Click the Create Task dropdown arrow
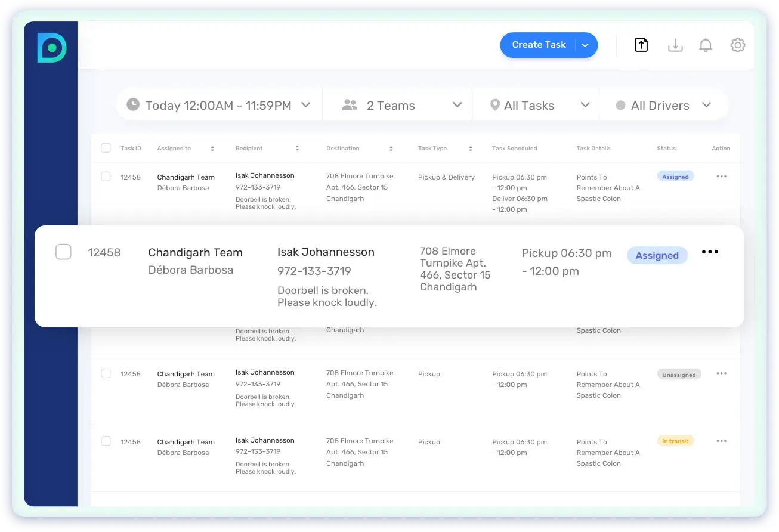This screenshot has height=532, width=779. click(585, 45)
